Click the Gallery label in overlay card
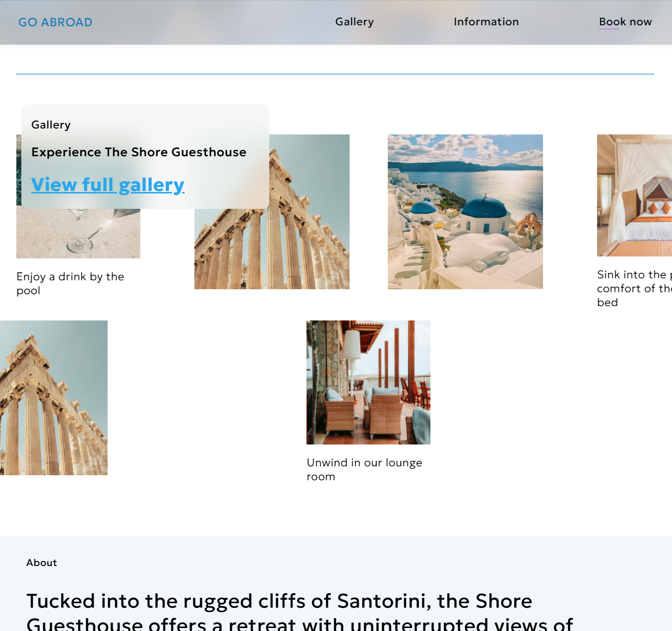This screenshot has width=672, height=631. pyautogui.click(x=51, y=125)
